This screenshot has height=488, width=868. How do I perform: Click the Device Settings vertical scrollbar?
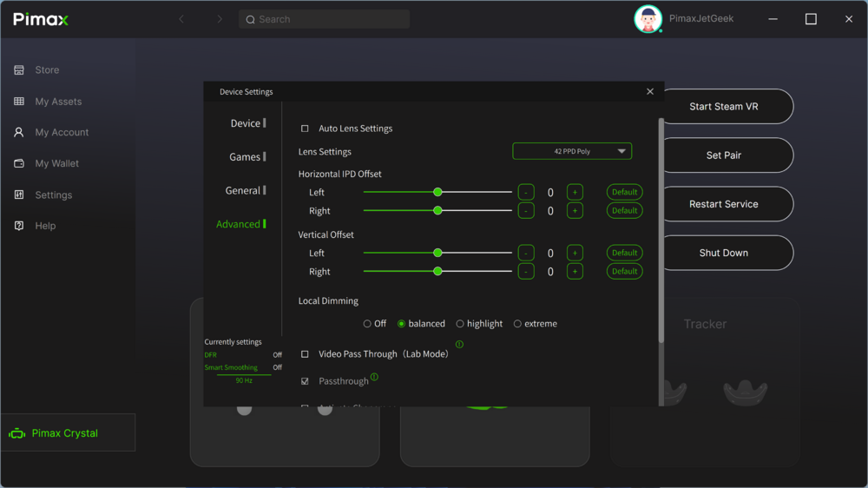(661, 230)
